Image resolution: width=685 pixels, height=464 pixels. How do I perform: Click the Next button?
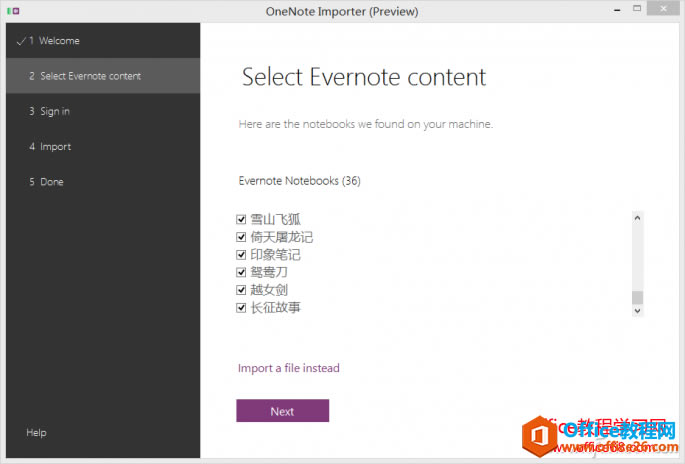[x=283, y=411]
